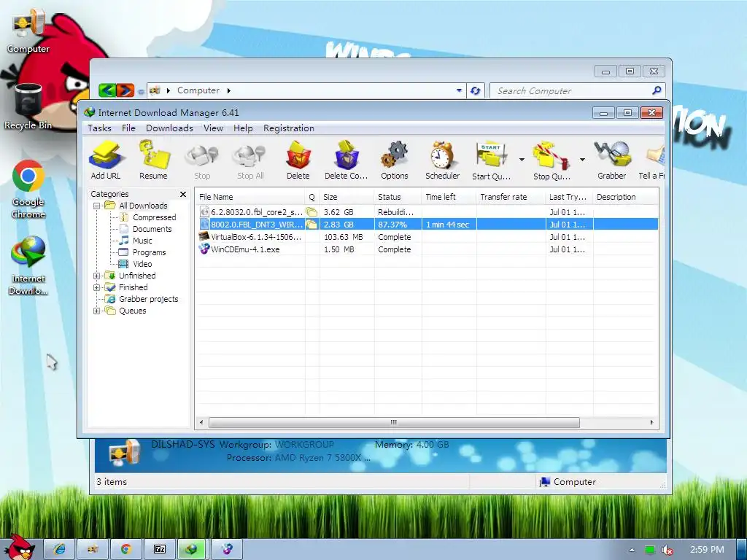The image size is (747, 560).
Task: Click the Delete toolbar icon
Action: [298, 160]
